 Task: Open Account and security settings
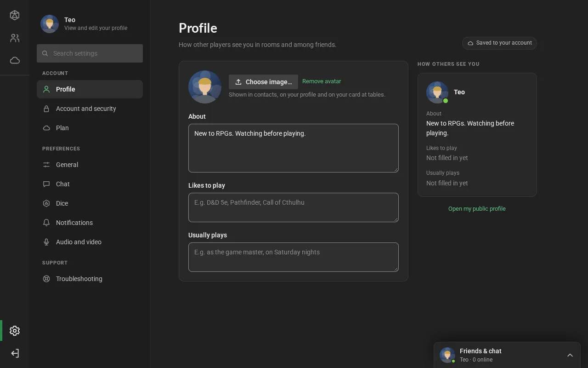pos(90,109)
